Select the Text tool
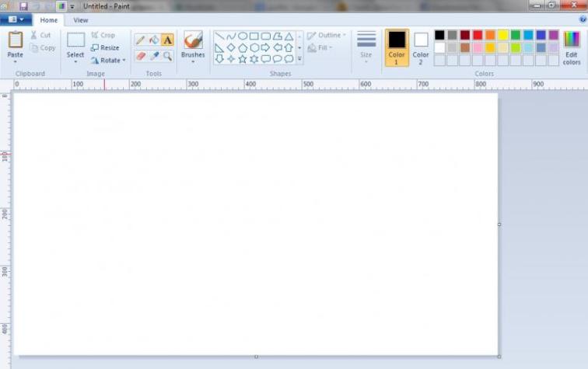The image size is (588, 369). (x=167, y=40)
